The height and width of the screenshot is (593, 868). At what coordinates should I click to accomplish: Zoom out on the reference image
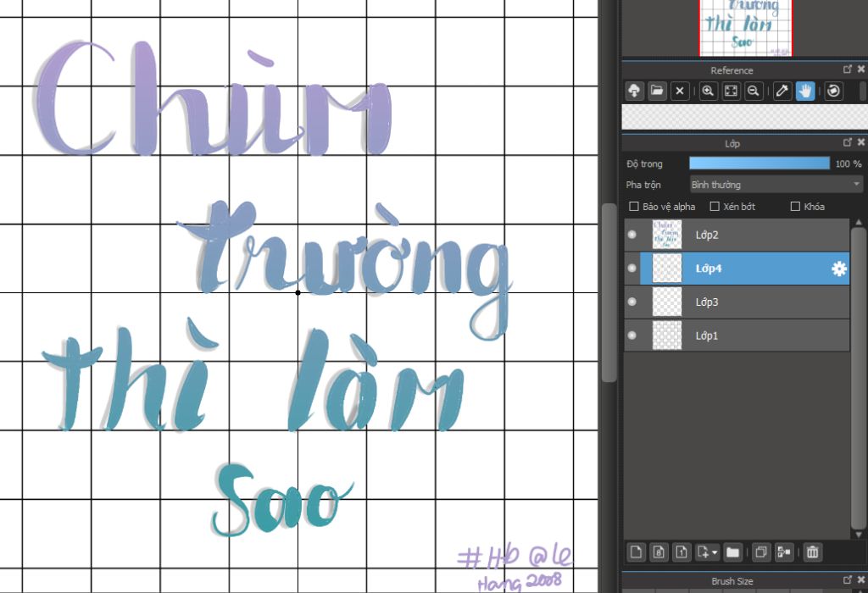tap(754, 91)
